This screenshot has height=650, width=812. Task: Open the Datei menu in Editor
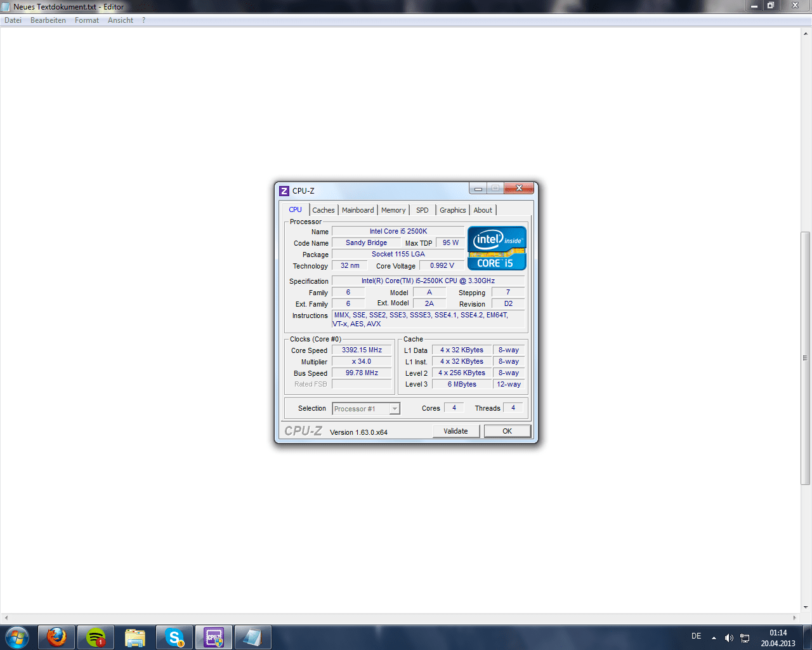pos(13,20)
